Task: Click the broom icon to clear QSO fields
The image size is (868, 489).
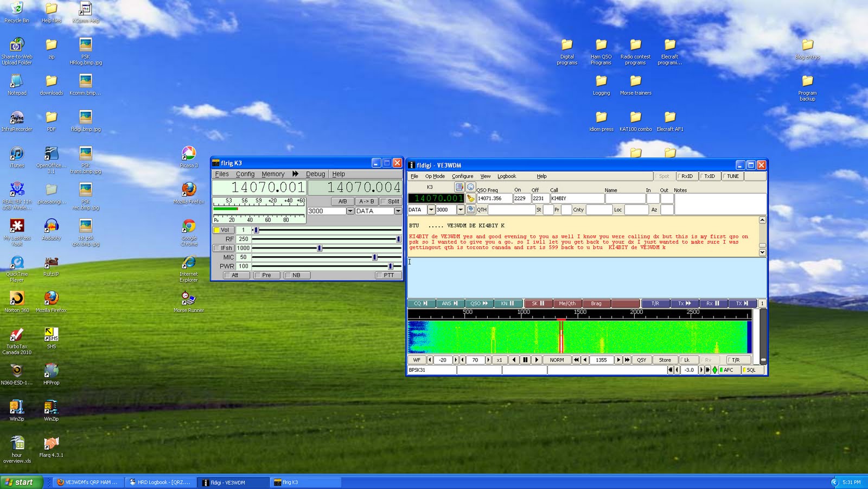Action: pyautogui.click(x=470, y=198)
